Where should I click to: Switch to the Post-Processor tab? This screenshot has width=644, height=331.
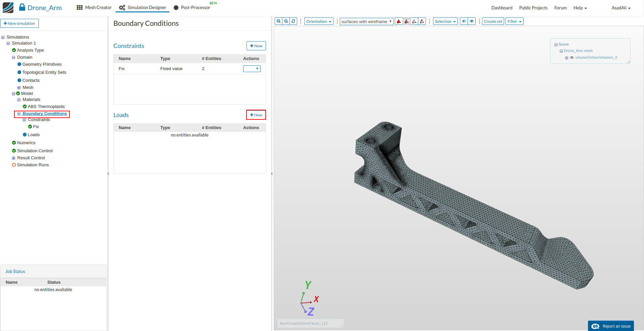click(x=192, y=7)
